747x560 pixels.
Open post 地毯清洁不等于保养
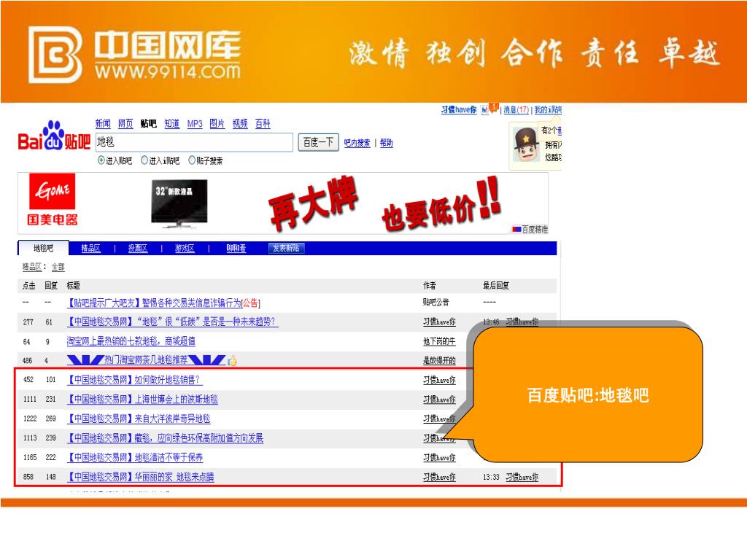[x=135, y=458]
